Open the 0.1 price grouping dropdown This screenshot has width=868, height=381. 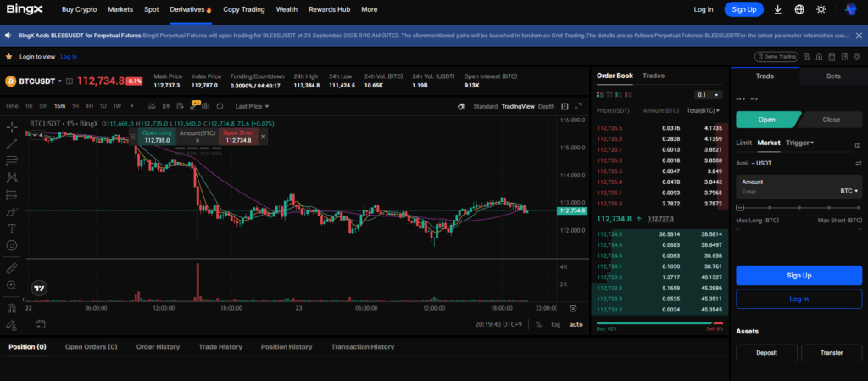point(709,95)
